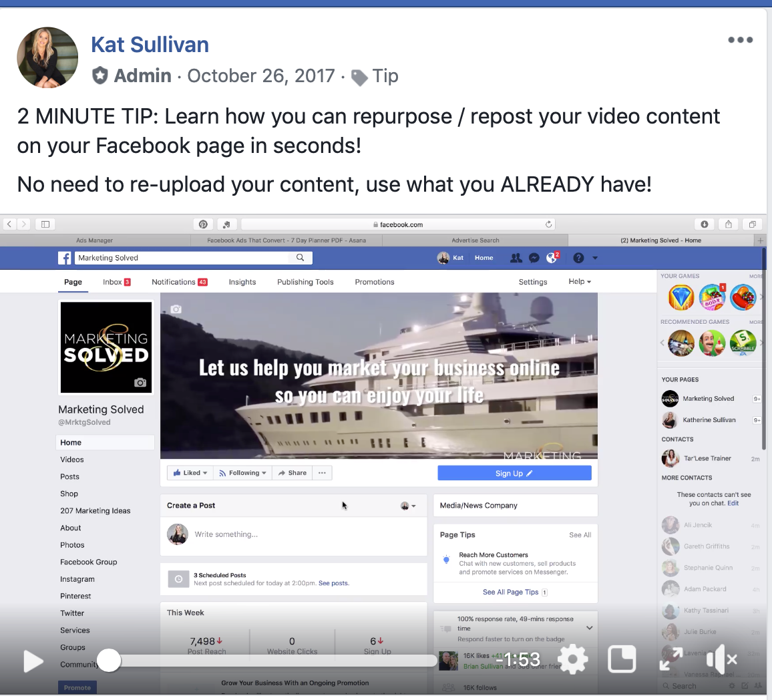Click the Share button under cover
772x700 pixels.
tap(292, 473)
